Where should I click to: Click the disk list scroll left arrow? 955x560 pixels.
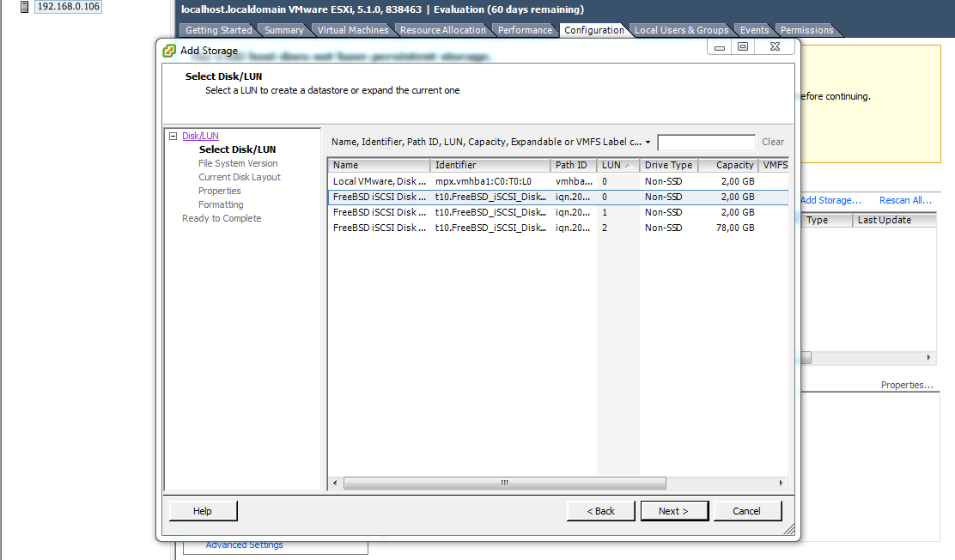pyautogui.click(x=335, y=484)
